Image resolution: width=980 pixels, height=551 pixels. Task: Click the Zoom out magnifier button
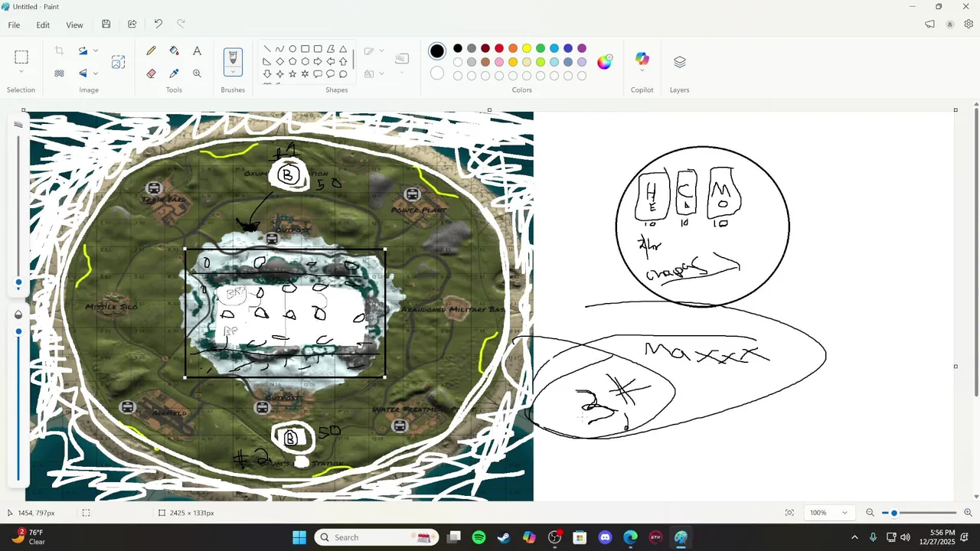click(x=870, y=513)
